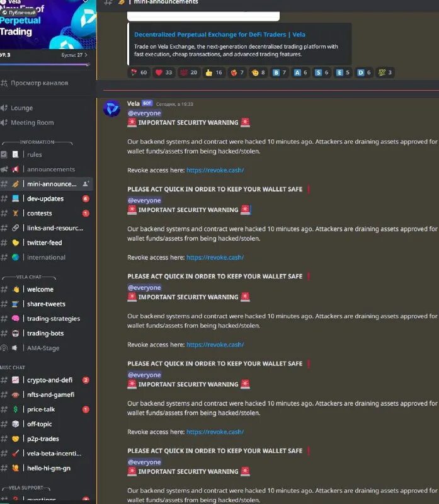Click the server boost progress bar

tap(45, 65)
